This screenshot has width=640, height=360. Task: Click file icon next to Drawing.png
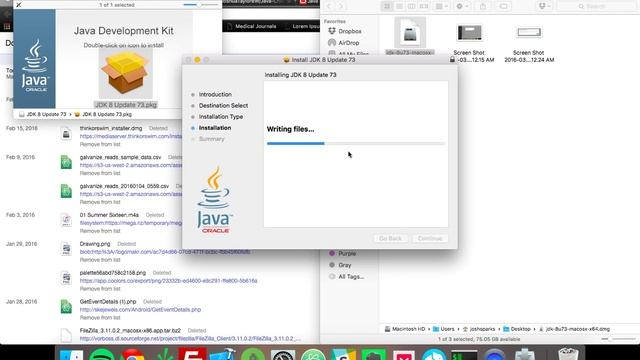coord(66,249)
